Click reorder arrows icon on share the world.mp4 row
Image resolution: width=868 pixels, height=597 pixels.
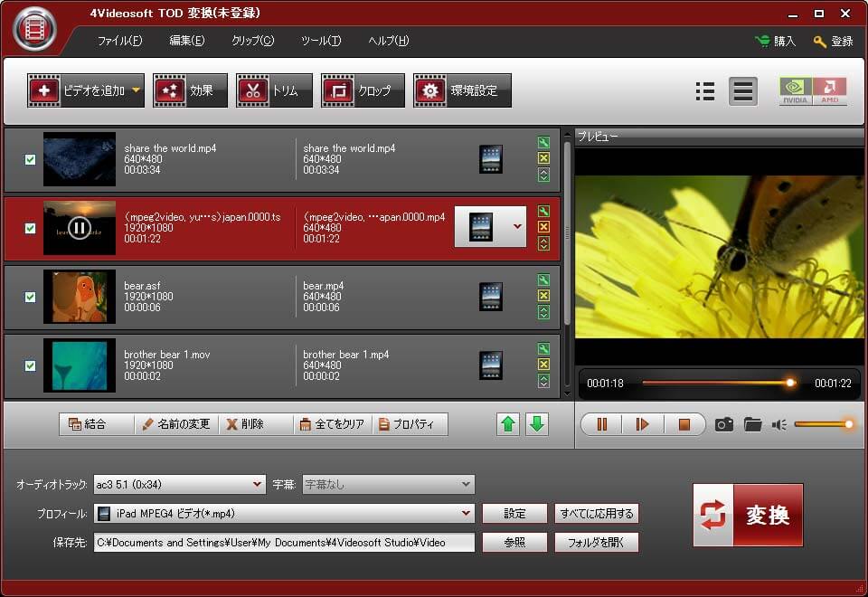[x=543, y=175]
